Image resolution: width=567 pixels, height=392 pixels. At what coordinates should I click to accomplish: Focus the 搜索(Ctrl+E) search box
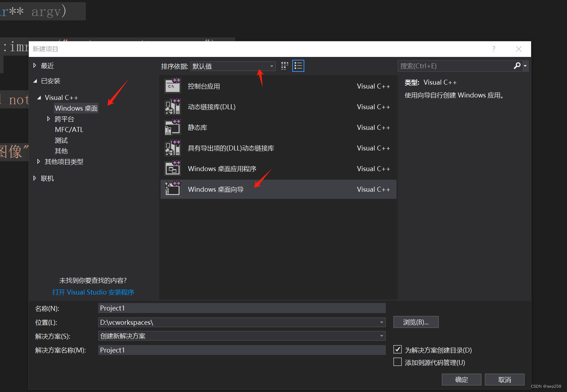(455, 66)
